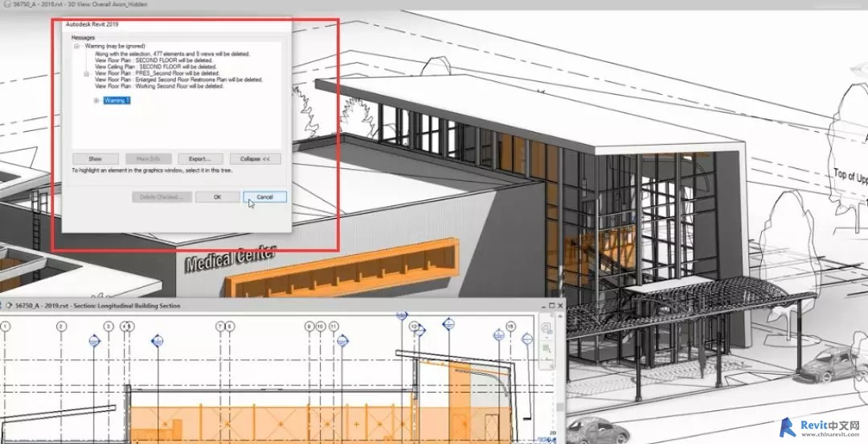The width and height of the screenshot is (868, 444).
Task: Minimize the Longitudinal Building Section window
Action: (x=542, y=306)
